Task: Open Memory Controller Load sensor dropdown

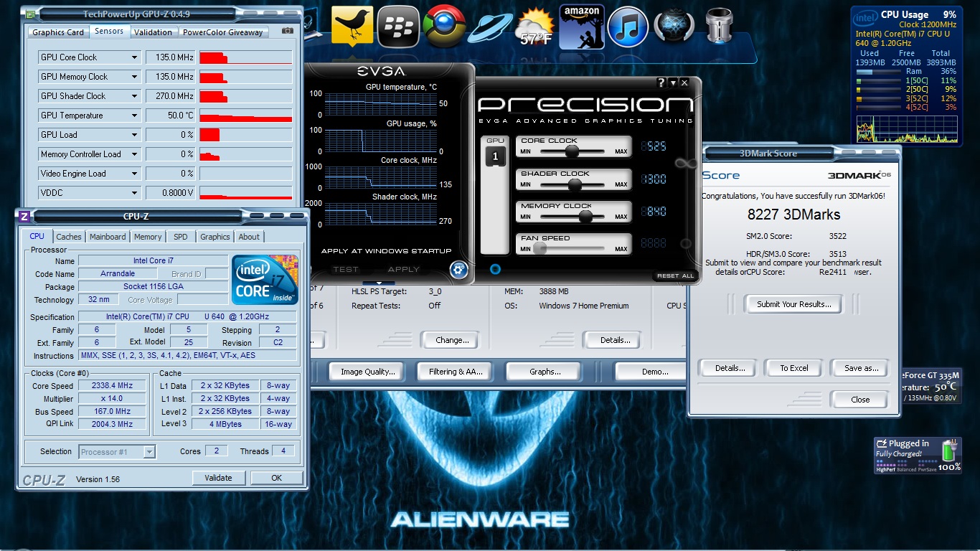Action: tap(134, 154)
